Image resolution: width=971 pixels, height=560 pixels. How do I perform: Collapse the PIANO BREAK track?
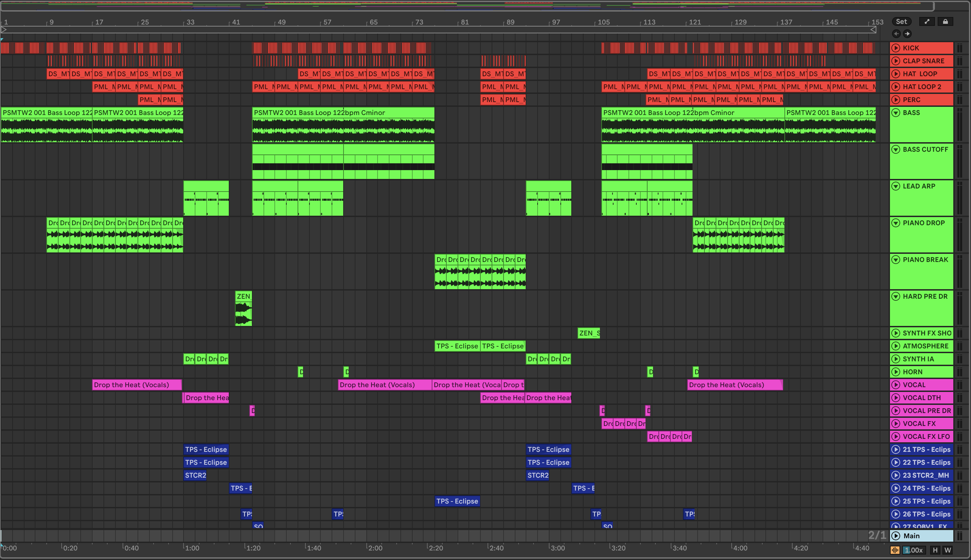click(895, 260)
